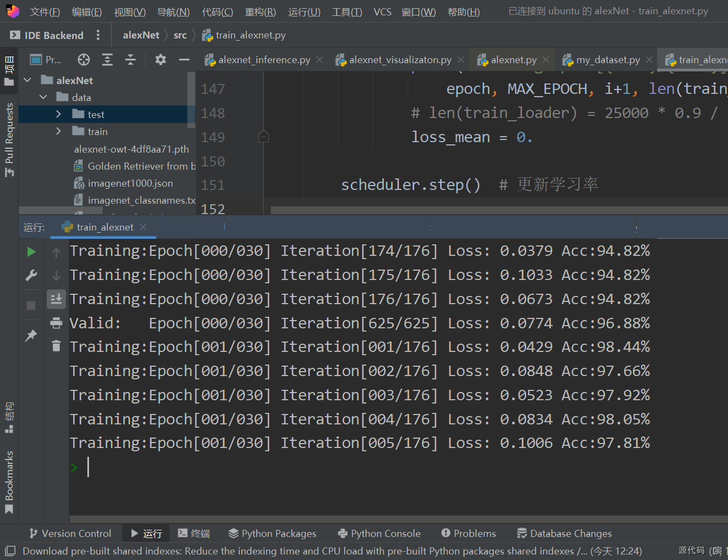Open the VCS menu
This screenshot has width=728, height=560.
tap(382, 12)
